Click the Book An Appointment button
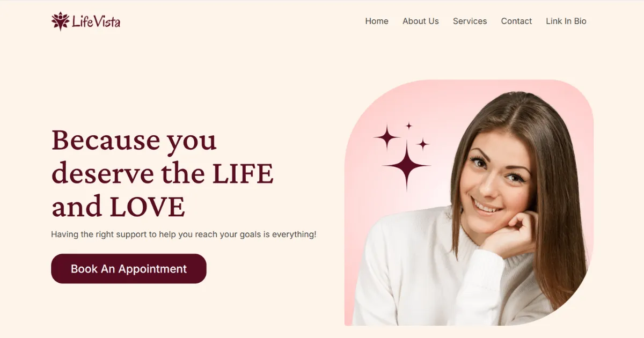 click(x=129, y=269)
